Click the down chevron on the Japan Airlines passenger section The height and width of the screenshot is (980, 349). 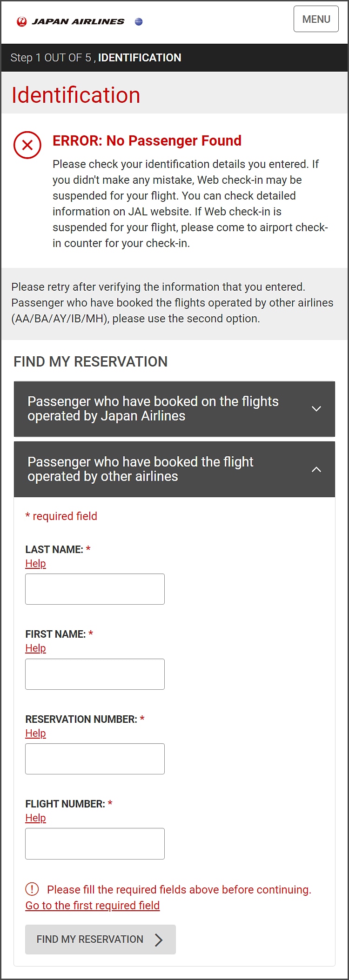316,409
